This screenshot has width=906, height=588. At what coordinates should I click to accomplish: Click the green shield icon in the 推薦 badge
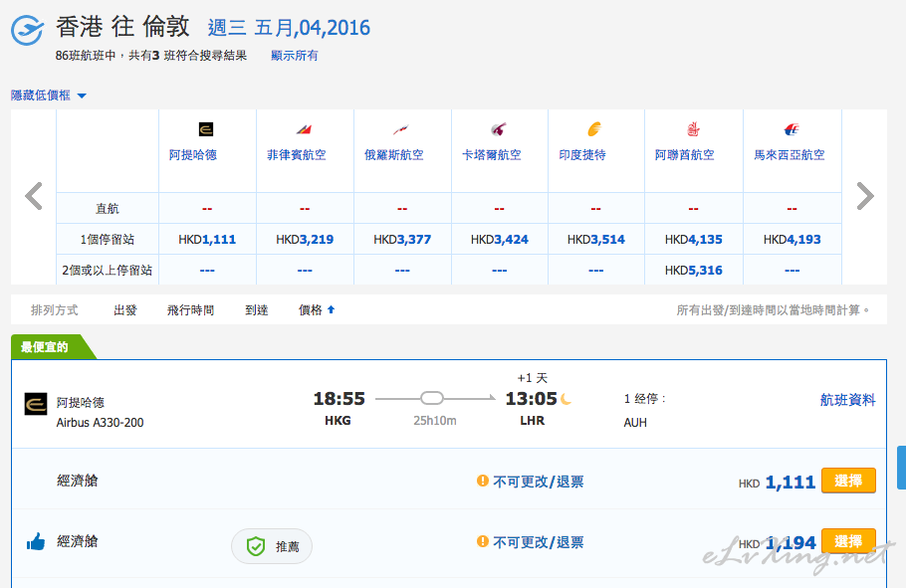pos(256,546)
